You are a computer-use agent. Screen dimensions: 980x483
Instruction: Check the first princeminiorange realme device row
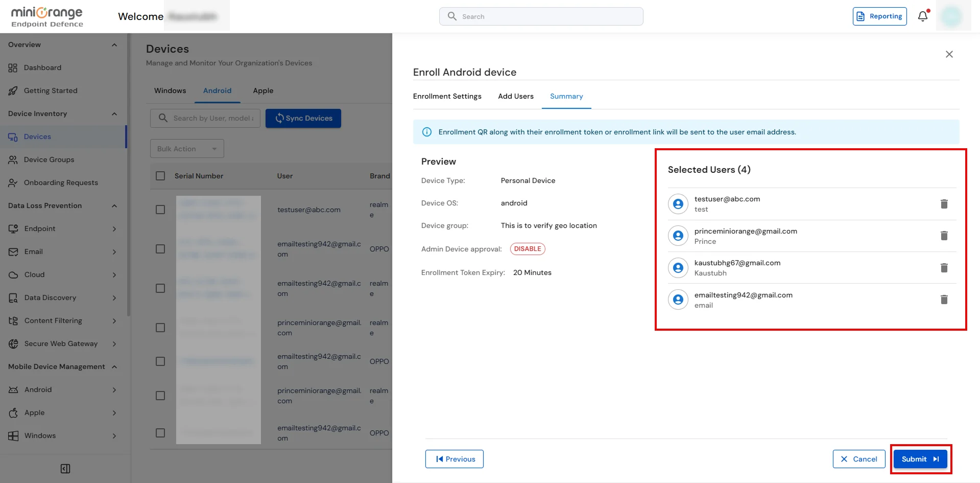point(160,328)
